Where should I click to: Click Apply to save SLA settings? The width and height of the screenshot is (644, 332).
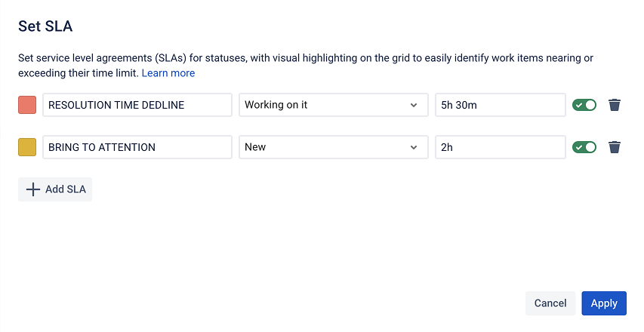604,303
